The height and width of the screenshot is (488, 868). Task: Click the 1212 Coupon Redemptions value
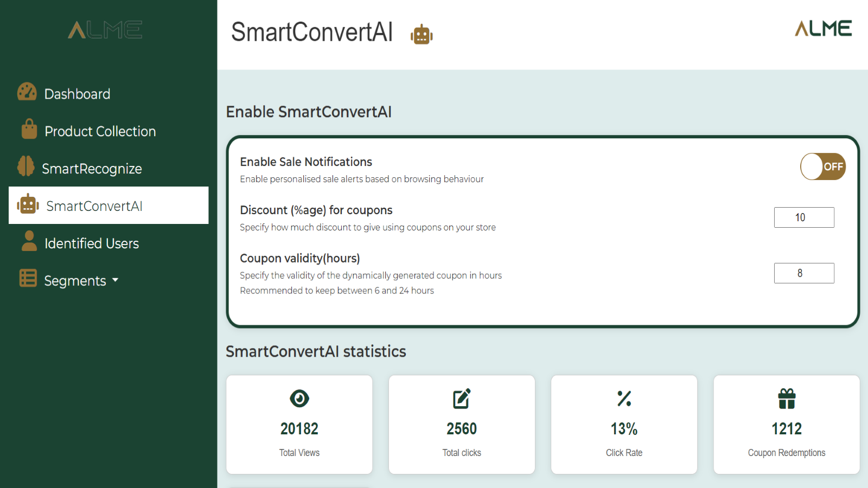coord(787,429)
